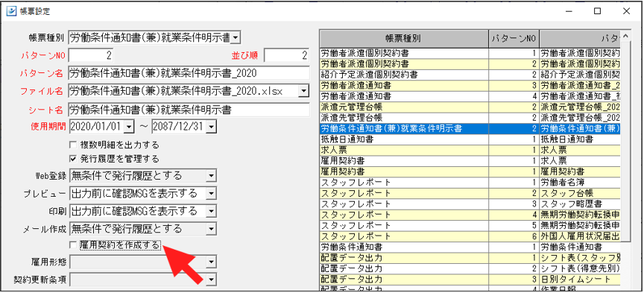Uncheck 発行履歴を管理する checkbox

pos(73,158)
